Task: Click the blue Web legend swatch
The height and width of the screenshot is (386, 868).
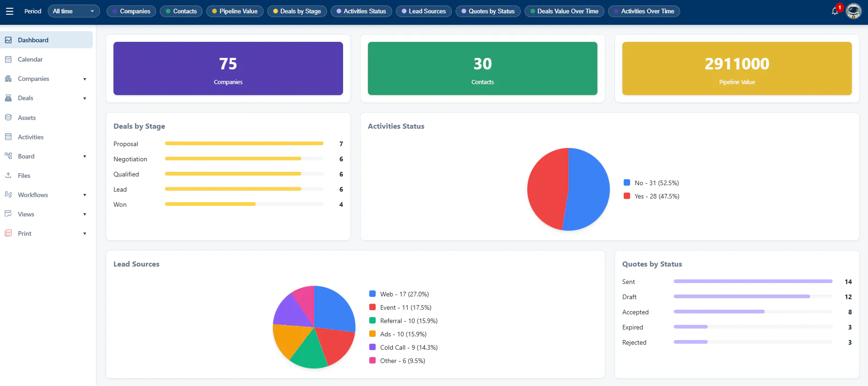Action: [x=372, y=294]
